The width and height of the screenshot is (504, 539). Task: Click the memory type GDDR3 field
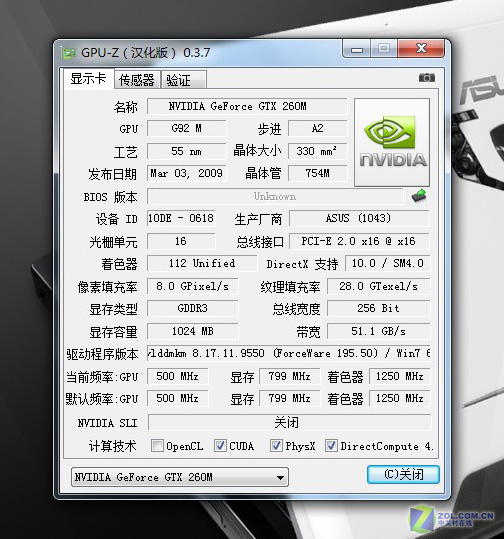coord(193,308)
